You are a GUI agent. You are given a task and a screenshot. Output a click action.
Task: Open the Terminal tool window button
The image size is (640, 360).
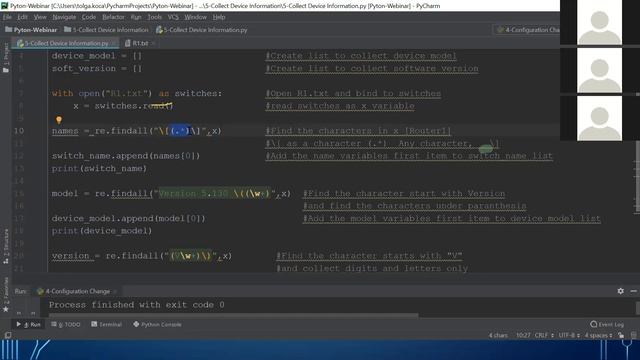click(x=107, y=324)
